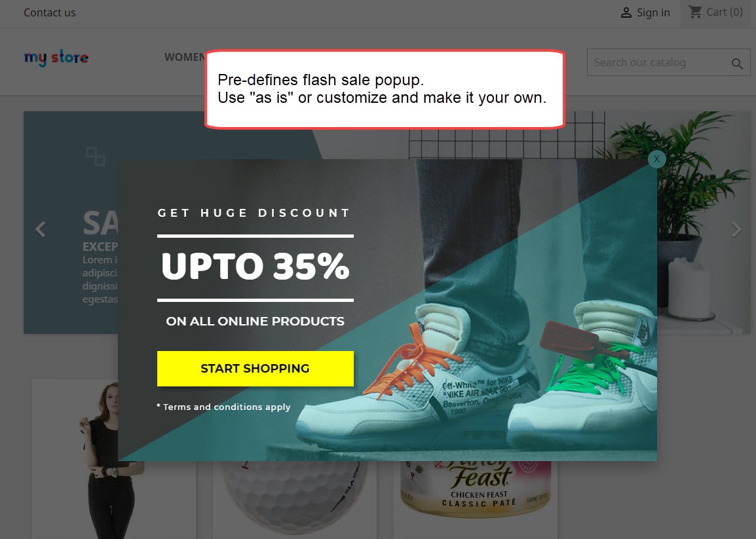Click the UPTO 35% headline
Screen dimensions: 756x539
tap(255, 267)
